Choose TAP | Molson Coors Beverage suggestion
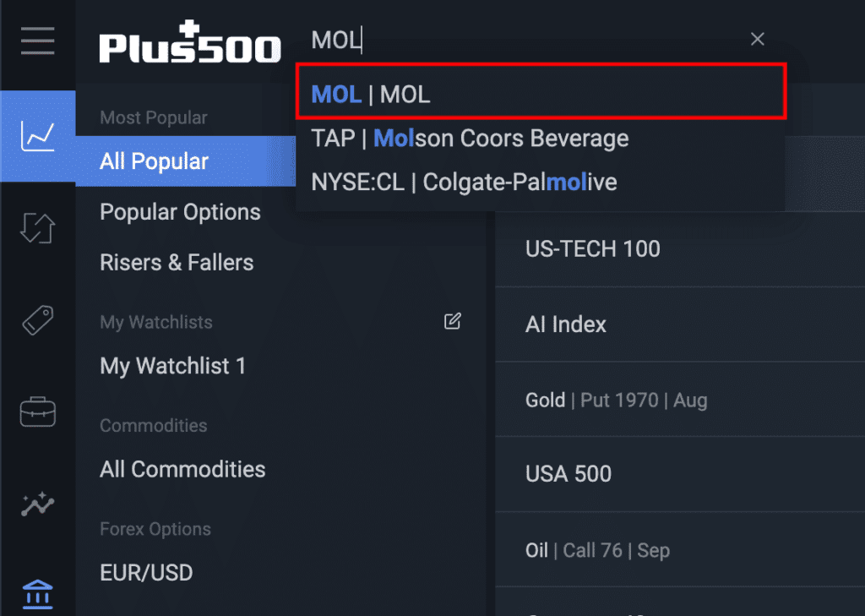865x616 pixels. pos(470,138)
